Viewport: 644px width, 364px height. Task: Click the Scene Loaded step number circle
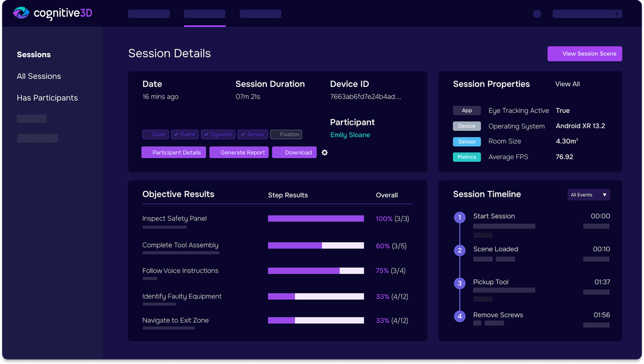click(x=459, y=250)
